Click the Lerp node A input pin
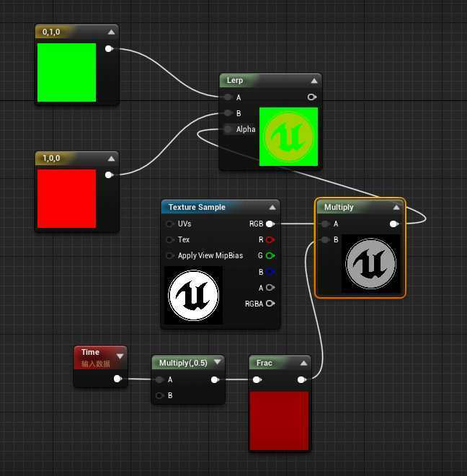Image resolution: width=467 pixels, height=476 pixels. [228, 97]
